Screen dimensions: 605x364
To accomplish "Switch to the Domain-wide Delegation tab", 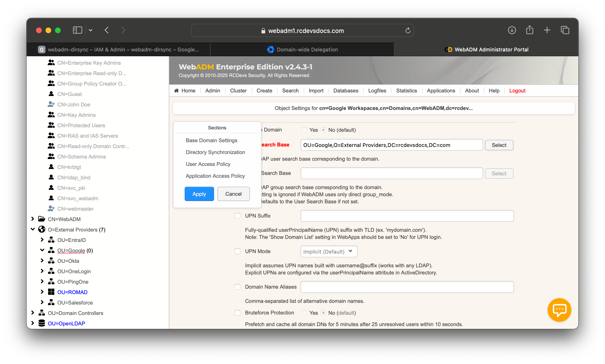I will pyautogui.click(x=302, y=50).
